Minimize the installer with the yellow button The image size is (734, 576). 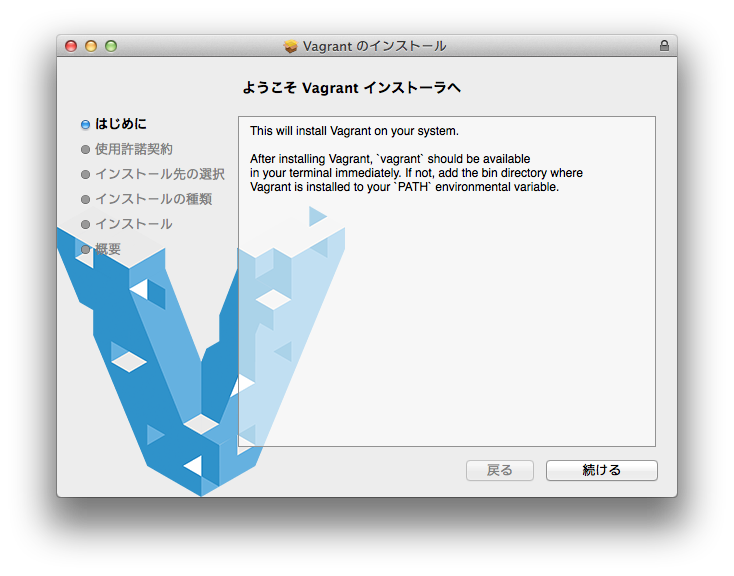point(91,46)
